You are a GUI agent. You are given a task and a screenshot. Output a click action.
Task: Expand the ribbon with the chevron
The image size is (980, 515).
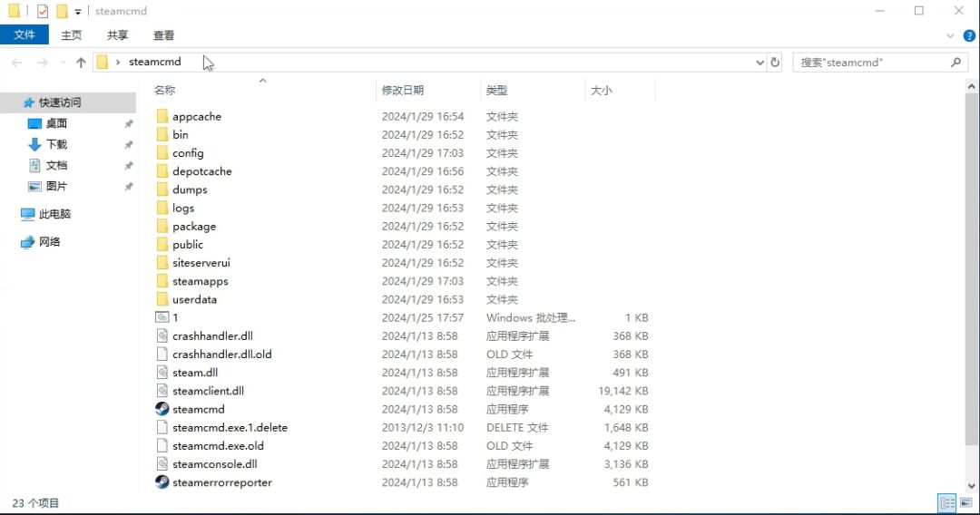[x=950, y=35]
